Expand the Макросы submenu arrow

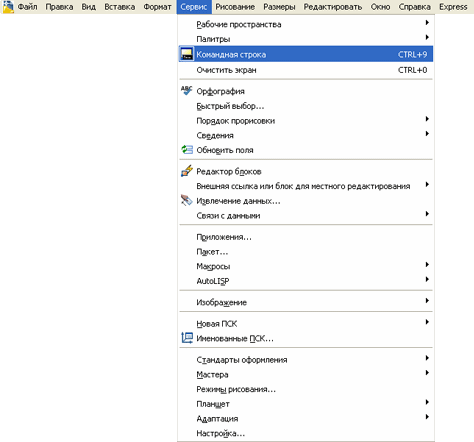pos(427,265)
